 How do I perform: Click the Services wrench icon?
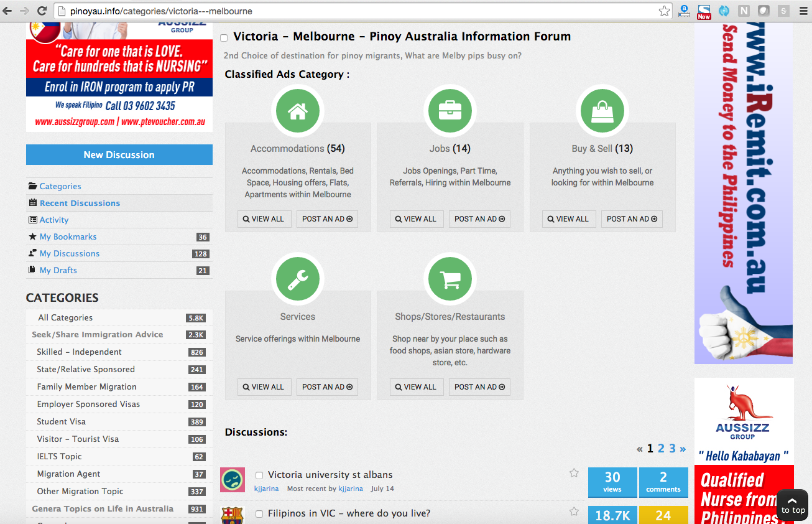[x=297, y=280]
